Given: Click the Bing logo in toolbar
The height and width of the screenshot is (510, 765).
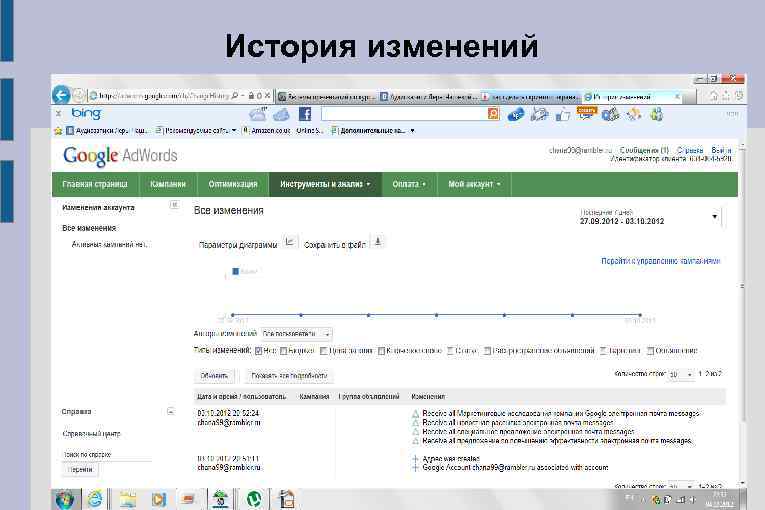Looking at the screenshot, I should point(86,114).
